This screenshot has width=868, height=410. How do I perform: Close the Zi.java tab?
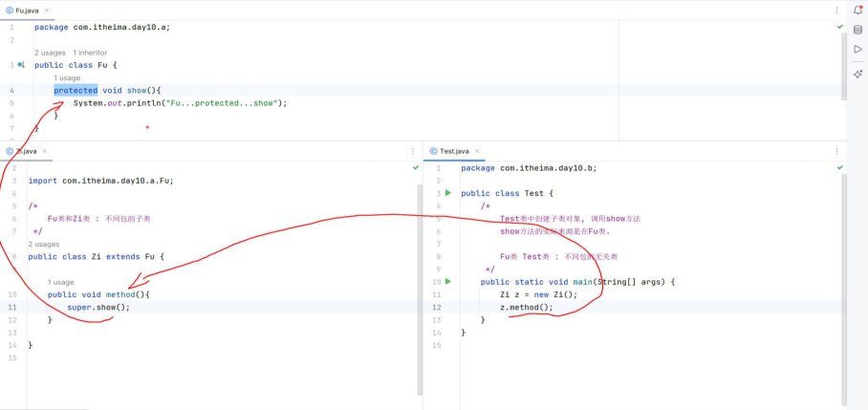coord(45,151)
